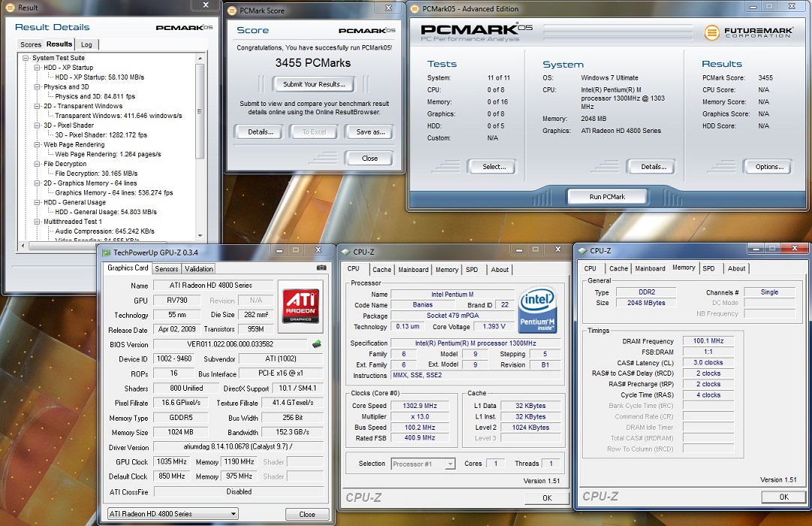Click the CPU-Z title bar icon of CPU tab window
Viewport: 812px width, 526px height.
tap(346, 252)
